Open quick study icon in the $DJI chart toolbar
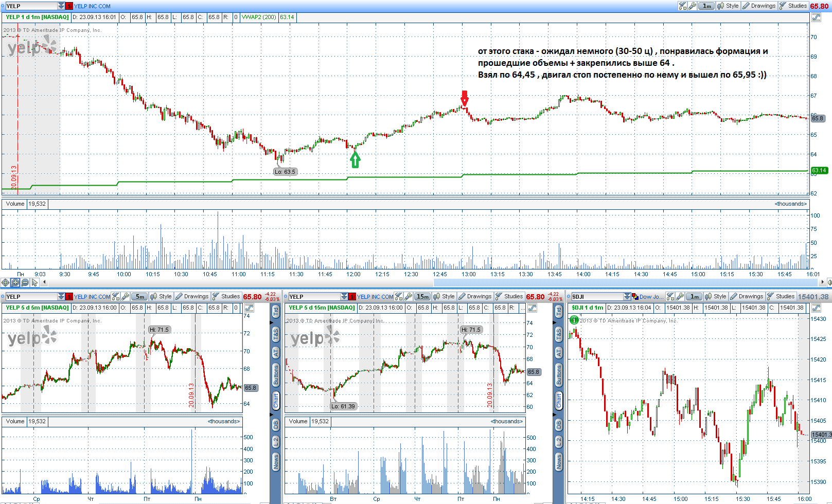 pyautogui.click(x=670, y=297)
